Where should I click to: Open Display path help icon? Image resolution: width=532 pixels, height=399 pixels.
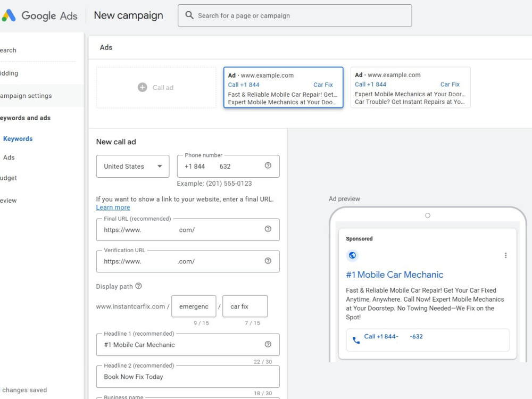coord(138,286)
